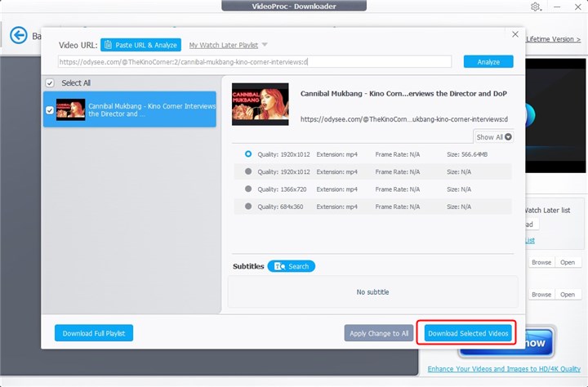Select Cannibal Mukbang item thumbnail in list

pyautogui.click(x=70, y=109)
